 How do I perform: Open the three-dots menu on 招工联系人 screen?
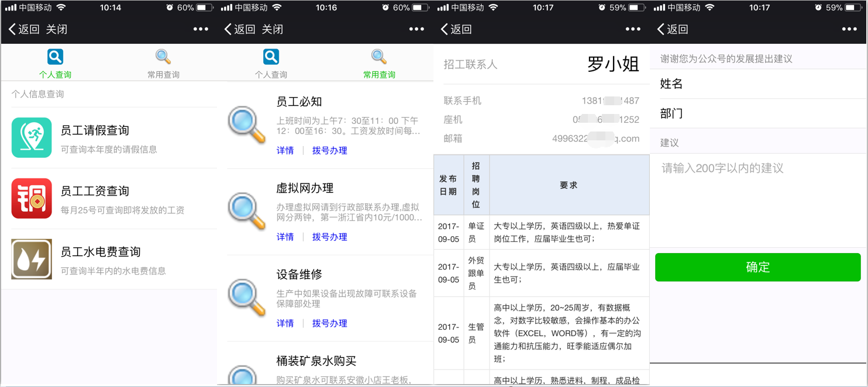(632, 29)
